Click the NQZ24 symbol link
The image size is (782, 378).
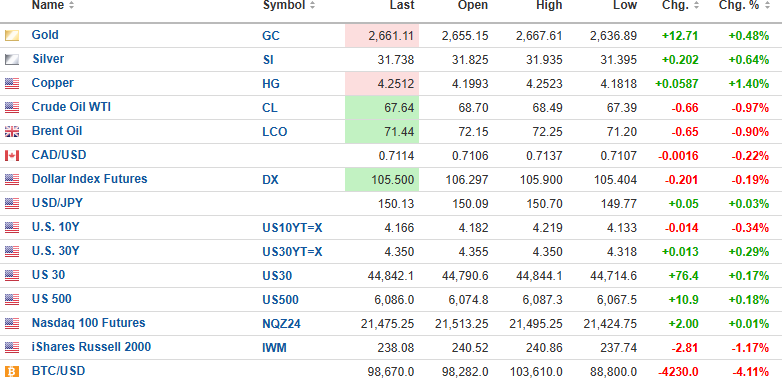click(x=281, y=324)
